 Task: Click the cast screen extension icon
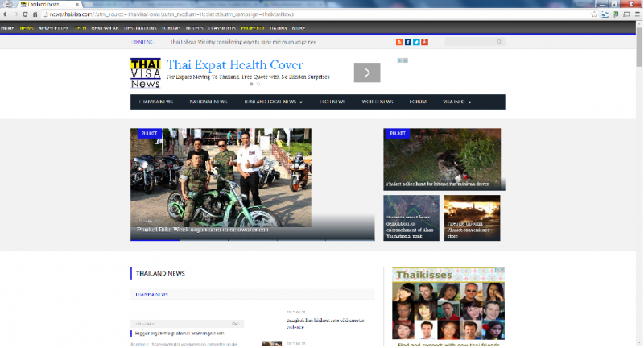626,14
